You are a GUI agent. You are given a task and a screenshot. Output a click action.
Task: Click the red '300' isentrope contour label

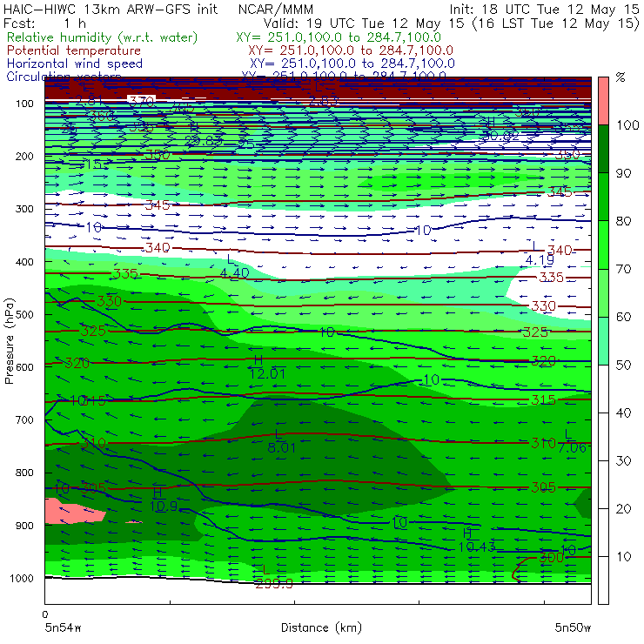(x=551, y=557)
